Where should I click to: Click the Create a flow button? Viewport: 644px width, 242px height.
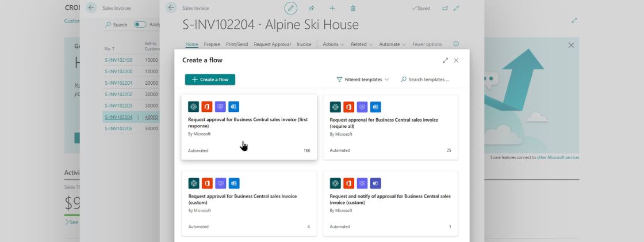[210, 80]
